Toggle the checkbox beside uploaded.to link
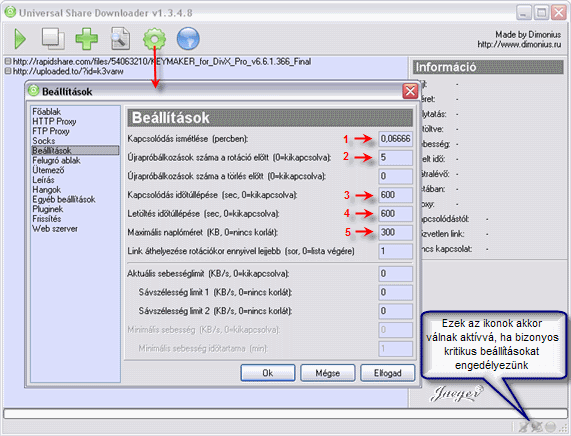Screen dimensions: 571x436 8,71
